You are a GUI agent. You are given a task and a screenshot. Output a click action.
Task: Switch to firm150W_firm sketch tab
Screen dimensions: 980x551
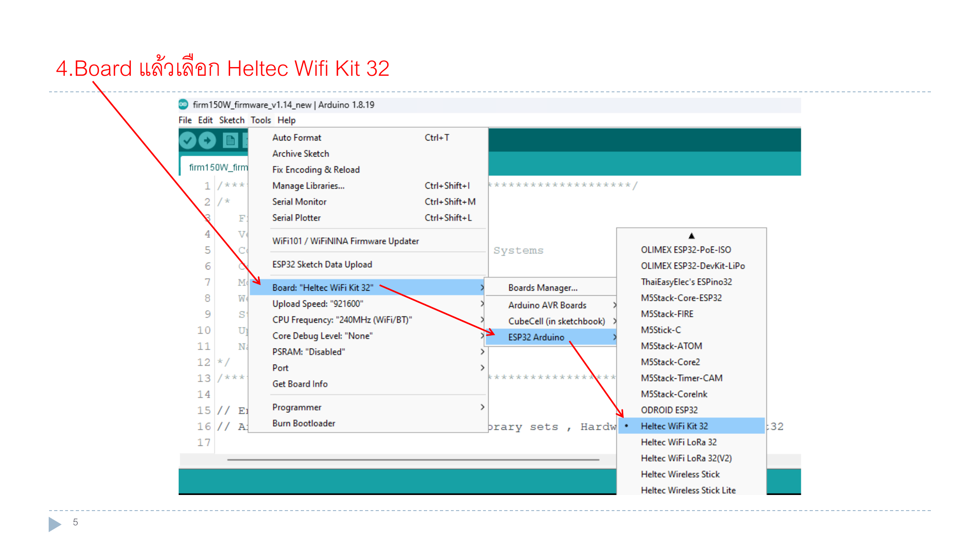(215, 167)
